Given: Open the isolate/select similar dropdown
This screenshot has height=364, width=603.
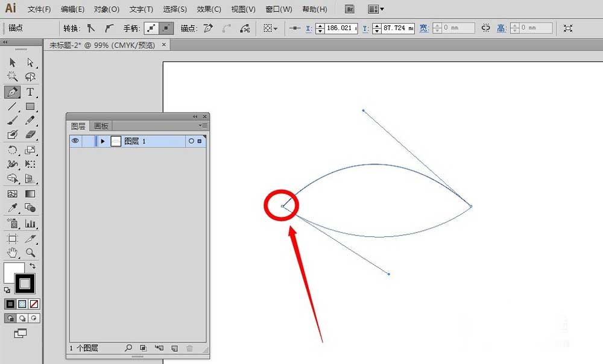Looking at the screenshot, I should click(270, 28).
